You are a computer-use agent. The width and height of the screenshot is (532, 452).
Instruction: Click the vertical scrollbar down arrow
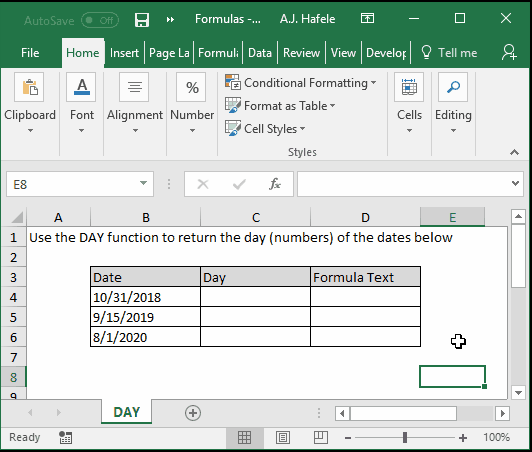pyautogui.click(x=518, y=393)
